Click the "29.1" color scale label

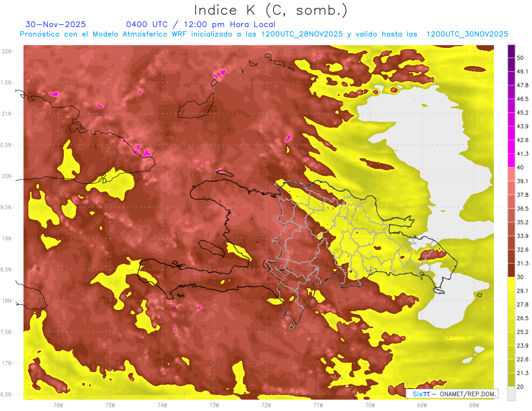[523, 291]
